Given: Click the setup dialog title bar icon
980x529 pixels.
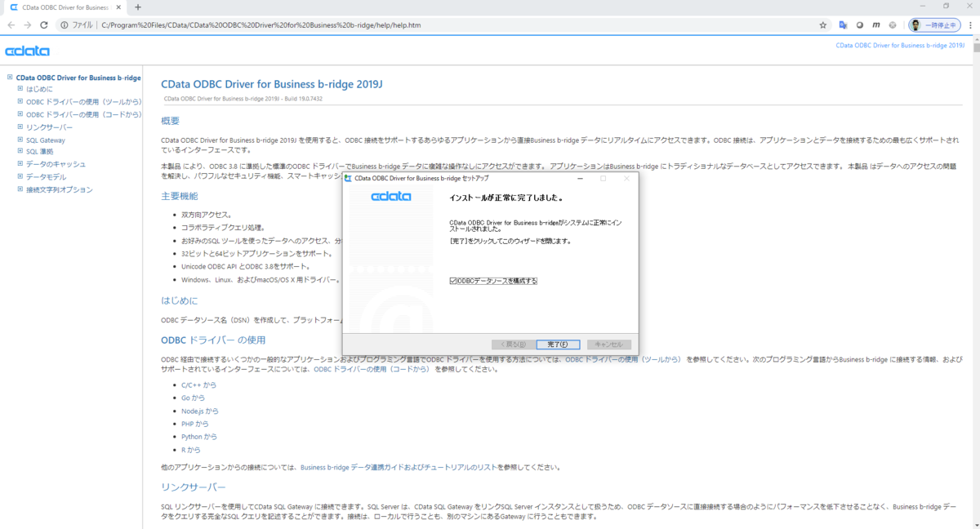Looking at the screenshot, I should click(349, 178).
